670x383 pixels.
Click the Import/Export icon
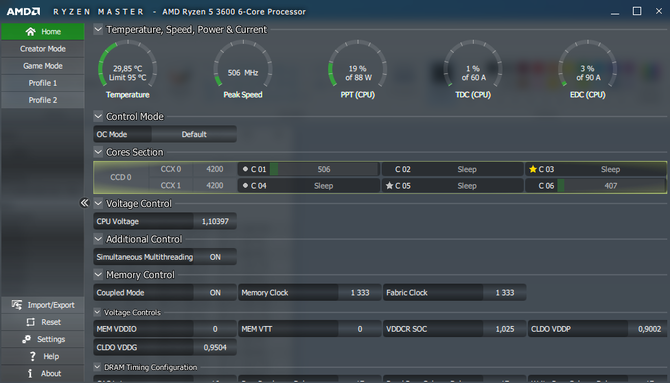point(17,305)
